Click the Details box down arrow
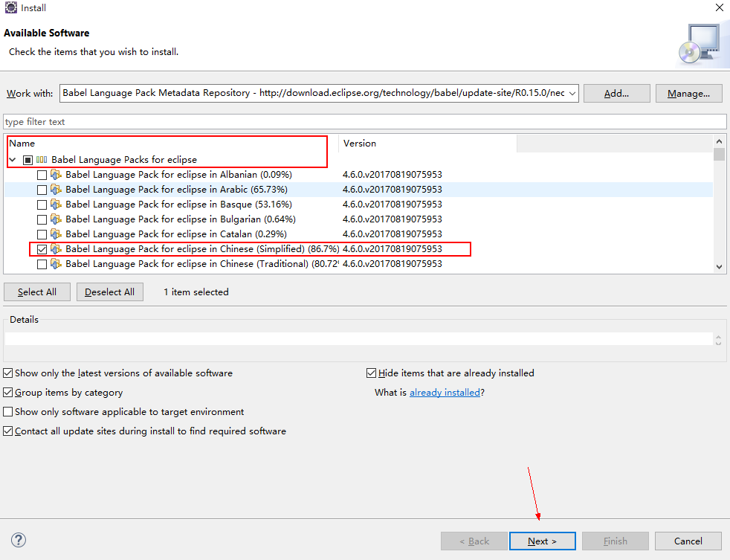The height and width of the screenshot is (560, 730). [x=718, y=343]
